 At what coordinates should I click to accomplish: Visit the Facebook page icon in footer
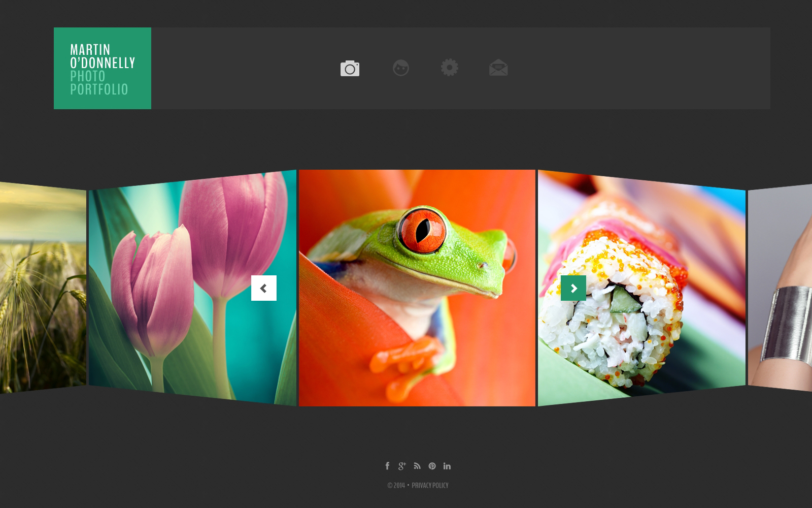387,466
